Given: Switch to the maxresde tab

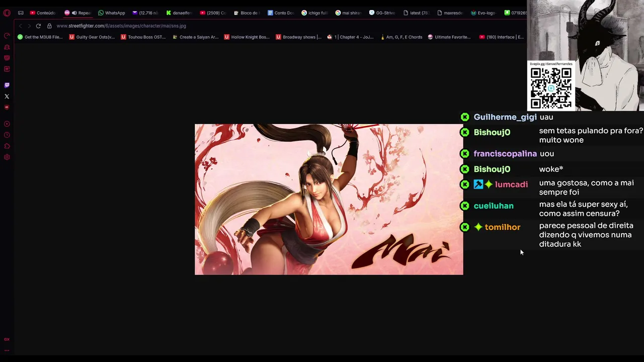Looking at the screenshot, I should click(x=450, y=13).
